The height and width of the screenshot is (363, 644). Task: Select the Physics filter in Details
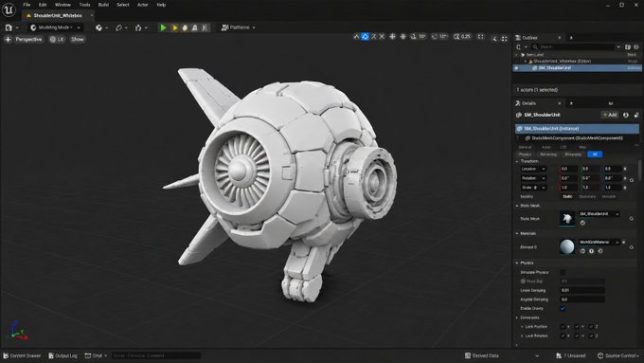526,154
